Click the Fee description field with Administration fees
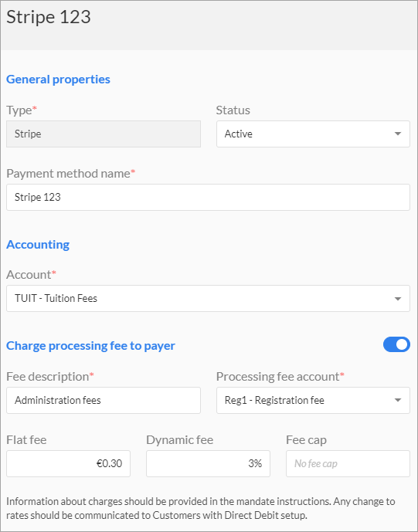This screenshot has width=418, height=532. tap(104, 401)
